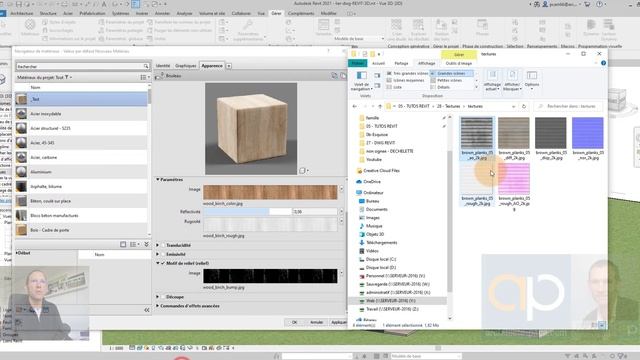Enable the Emissivite checkbox

point(163,254)
